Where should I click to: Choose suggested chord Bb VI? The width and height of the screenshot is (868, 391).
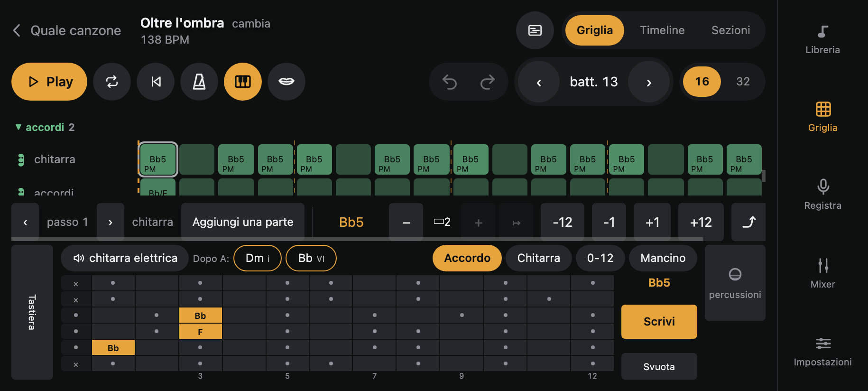(311, 258)
